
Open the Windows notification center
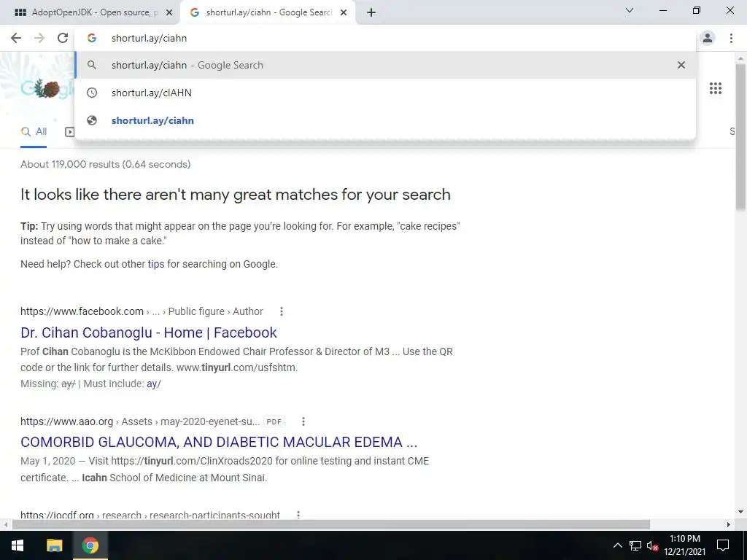click(723, 545)
